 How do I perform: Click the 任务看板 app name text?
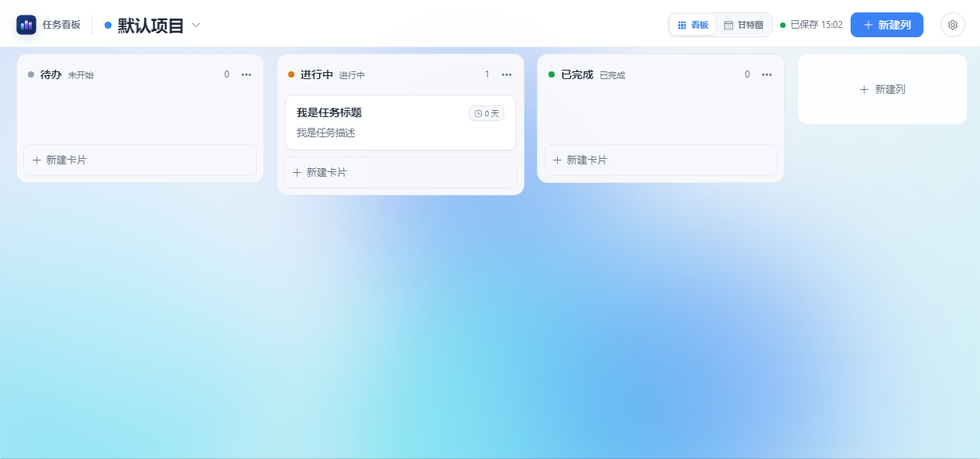click(x=61, y=25)
